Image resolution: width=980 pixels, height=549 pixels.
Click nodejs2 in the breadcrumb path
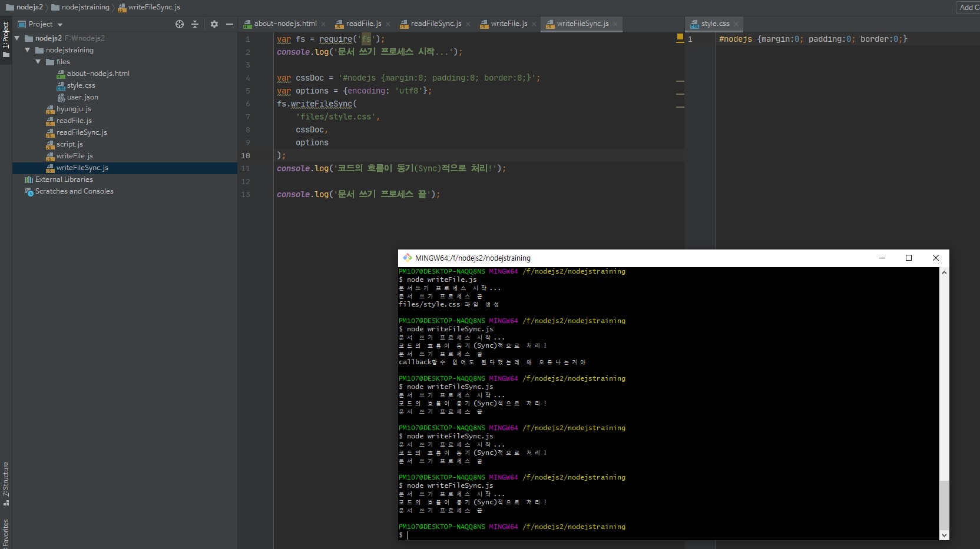[29, 7]
